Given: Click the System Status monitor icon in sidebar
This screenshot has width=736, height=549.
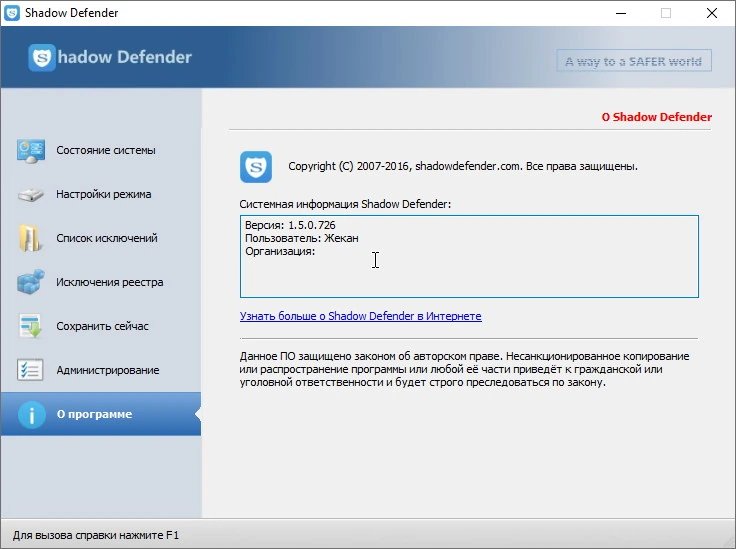Looking at the screenshot, I should 31,150.
